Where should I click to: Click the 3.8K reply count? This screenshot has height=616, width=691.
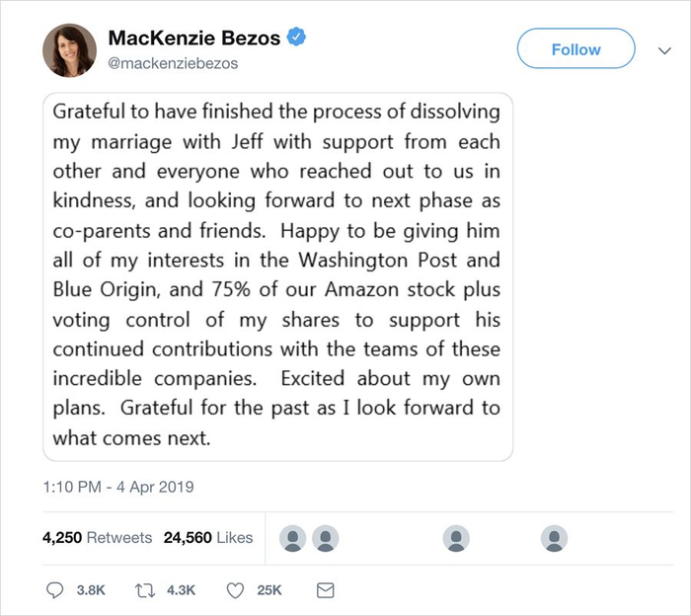90,589
